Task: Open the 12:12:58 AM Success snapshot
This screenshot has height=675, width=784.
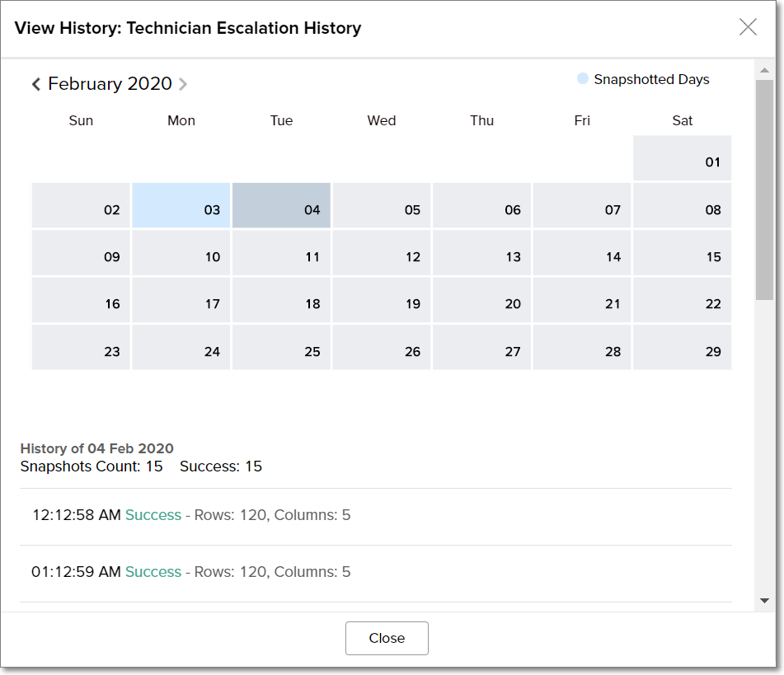Action: (153, 515)
